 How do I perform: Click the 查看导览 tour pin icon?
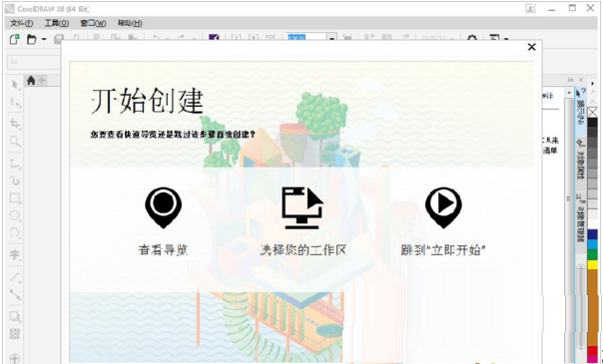[163, 207]
